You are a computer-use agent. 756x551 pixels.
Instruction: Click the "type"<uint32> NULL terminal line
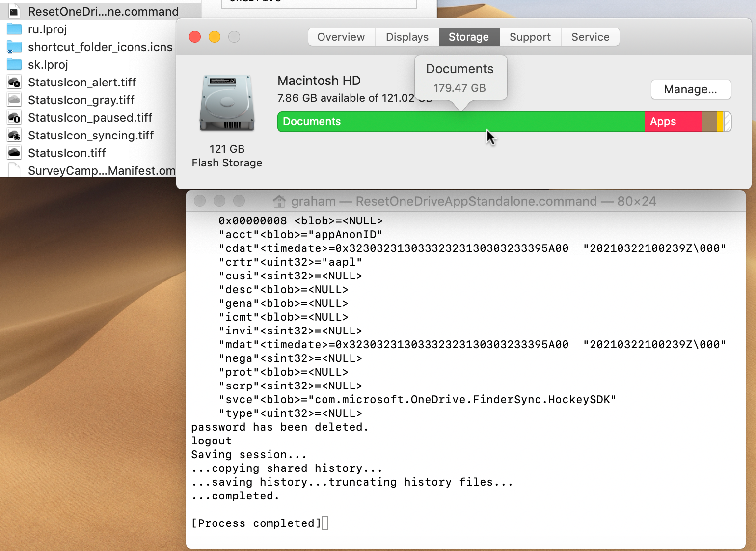(290, 413)
